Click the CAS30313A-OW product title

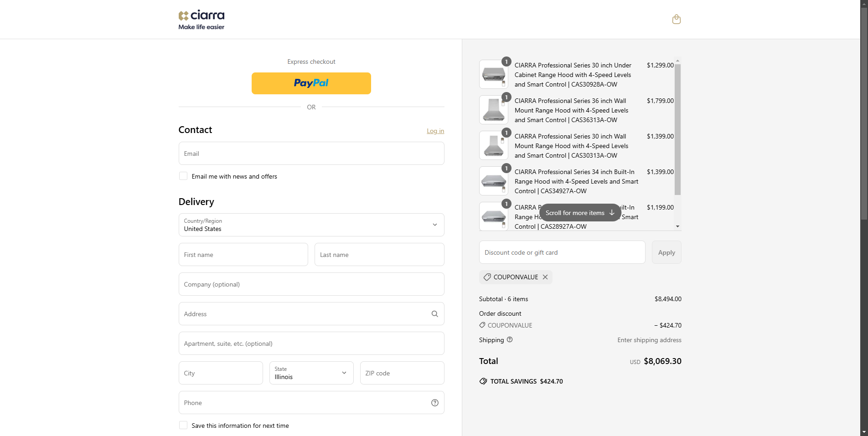coord(572,146)
